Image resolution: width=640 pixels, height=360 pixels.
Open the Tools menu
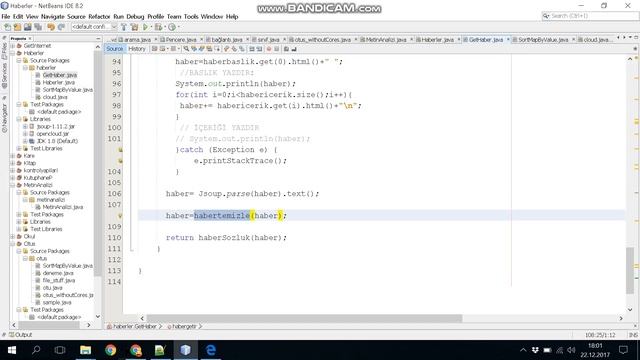click(x=191, y=17)
